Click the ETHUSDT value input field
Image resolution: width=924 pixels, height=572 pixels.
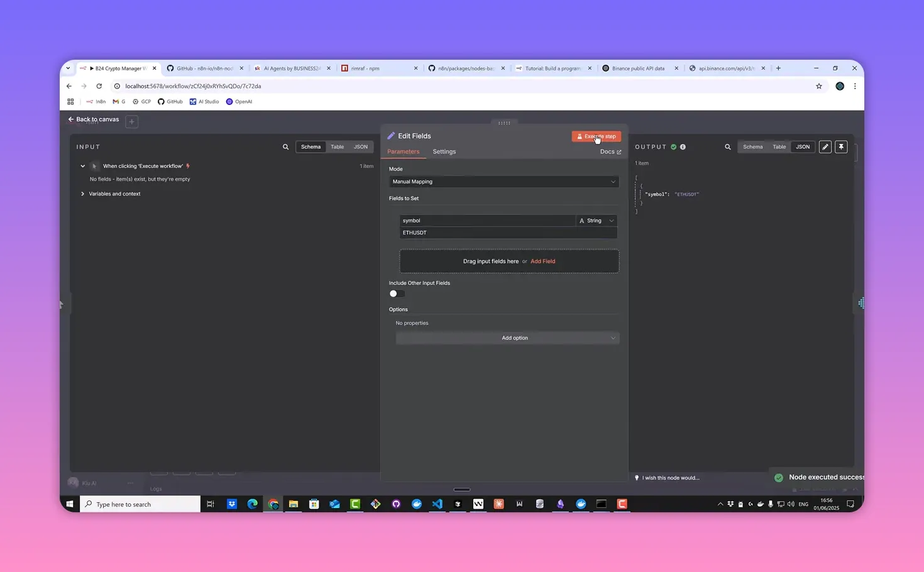(x=507, y=233)
